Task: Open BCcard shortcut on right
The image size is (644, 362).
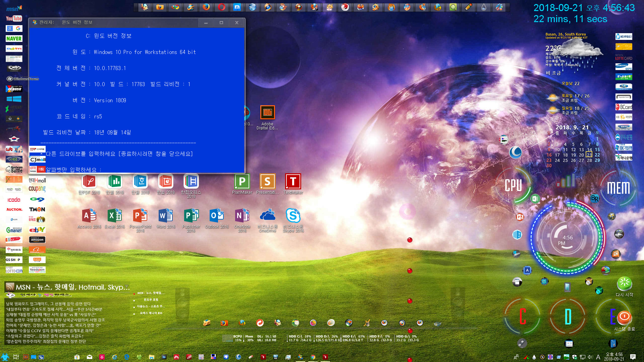Action: point(624,107)
